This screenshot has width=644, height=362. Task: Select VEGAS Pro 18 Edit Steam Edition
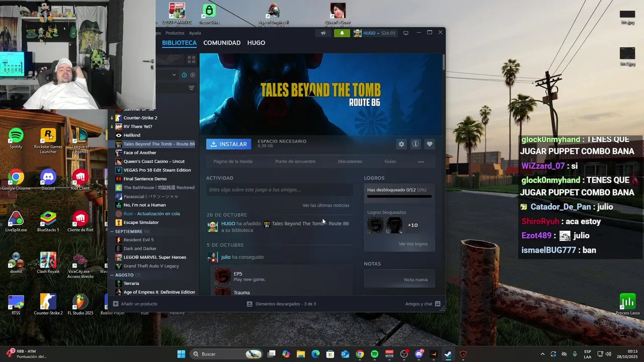pyautogui.click(x=157, y=170)
